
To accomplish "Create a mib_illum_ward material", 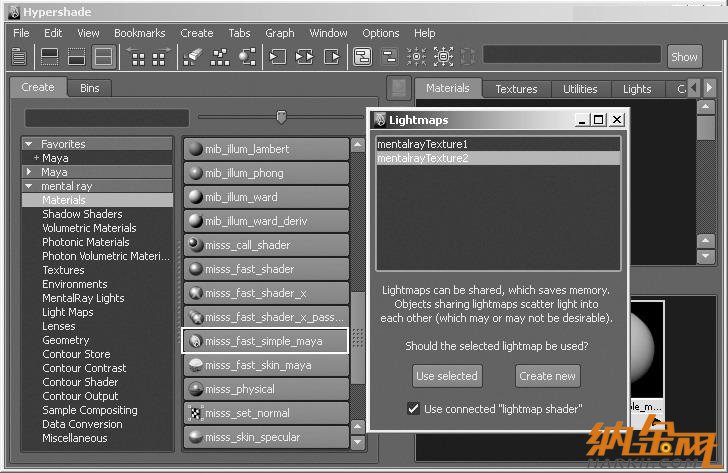I will tap(266, 197).
